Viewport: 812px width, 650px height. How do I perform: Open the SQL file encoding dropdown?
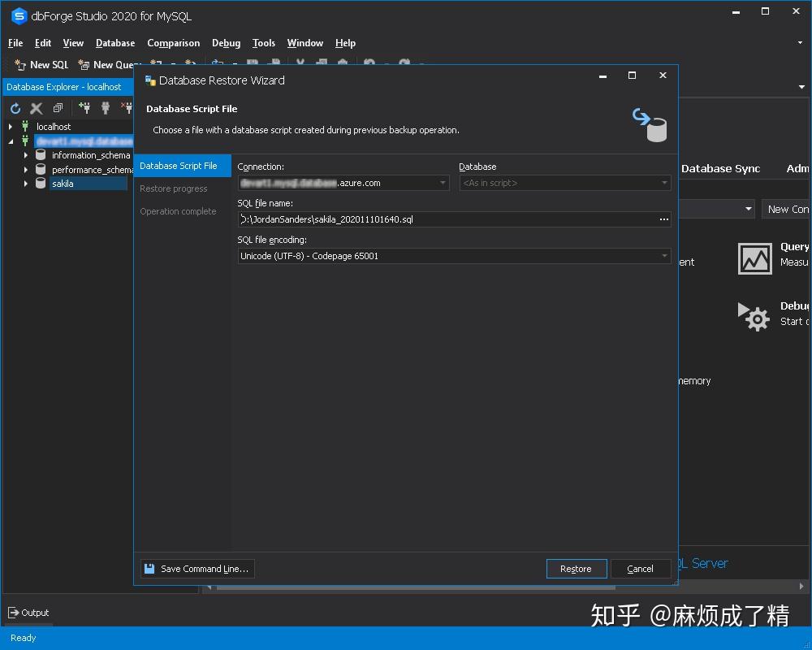(x=663, y=256)
